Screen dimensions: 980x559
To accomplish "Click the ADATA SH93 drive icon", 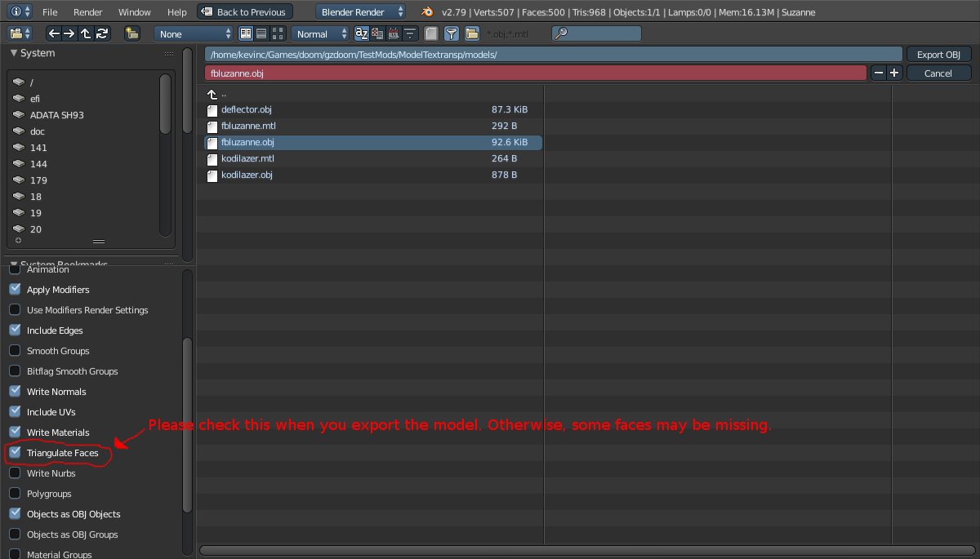I will pyautogui.click(x=18, y=115).
